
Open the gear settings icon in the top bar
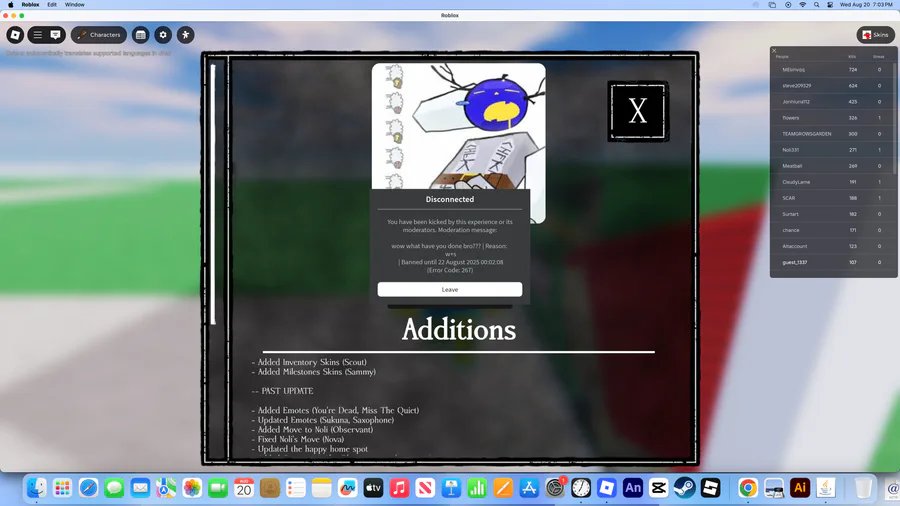point(163,35)
